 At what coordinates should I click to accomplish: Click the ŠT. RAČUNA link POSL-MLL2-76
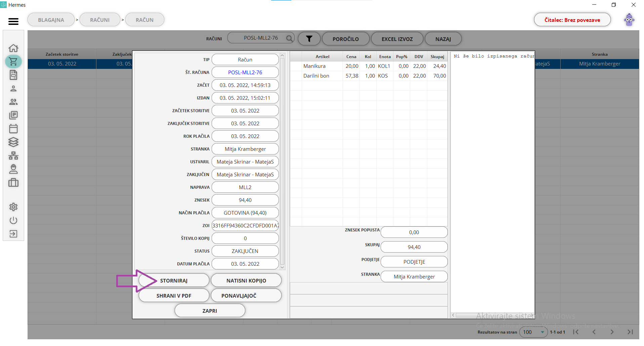[x=245, y=72]
